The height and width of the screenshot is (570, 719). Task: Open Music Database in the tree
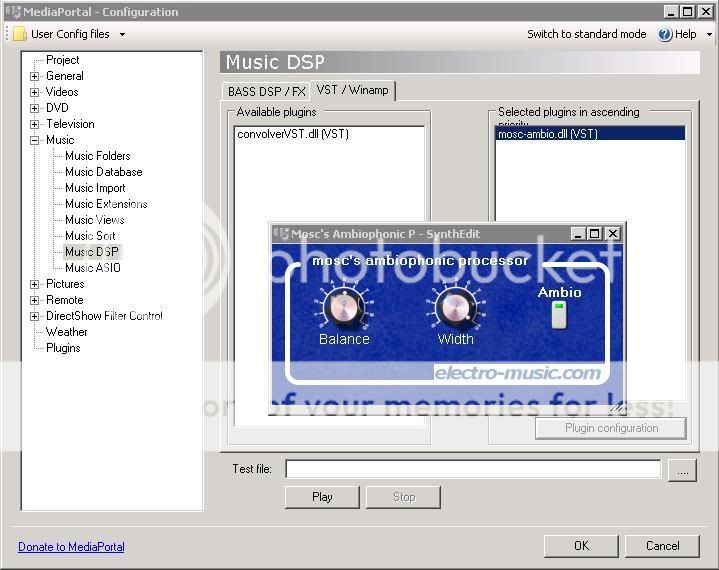tap(104, 172)
